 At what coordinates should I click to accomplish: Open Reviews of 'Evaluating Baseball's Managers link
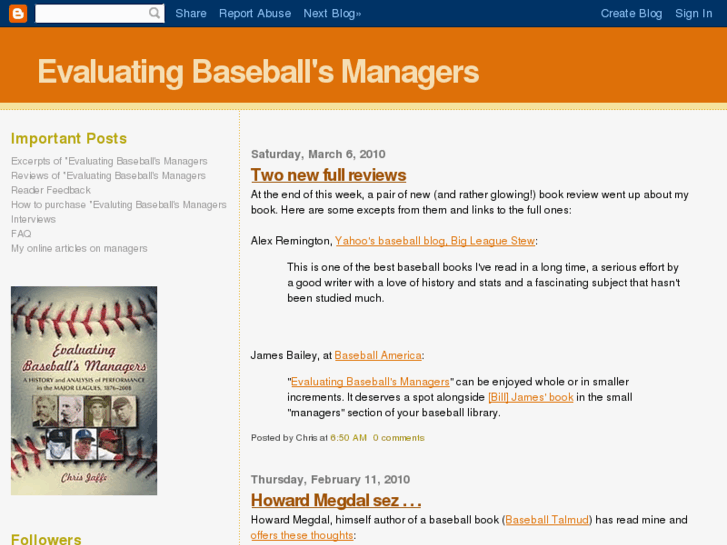click(x=108, y=176)
